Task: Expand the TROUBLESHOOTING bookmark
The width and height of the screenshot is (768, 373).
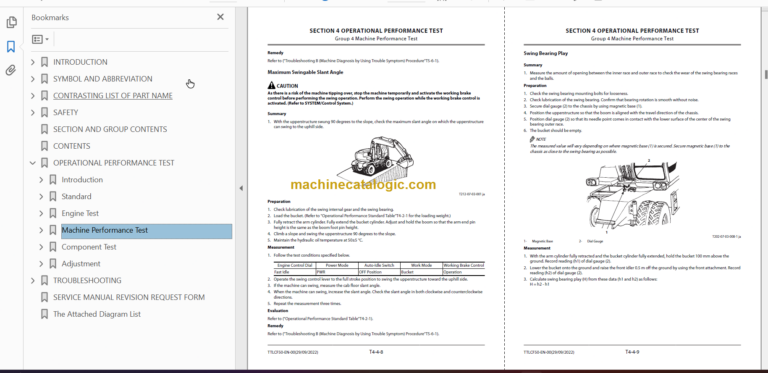Action: pyautogui.click(x=33, y=280)
